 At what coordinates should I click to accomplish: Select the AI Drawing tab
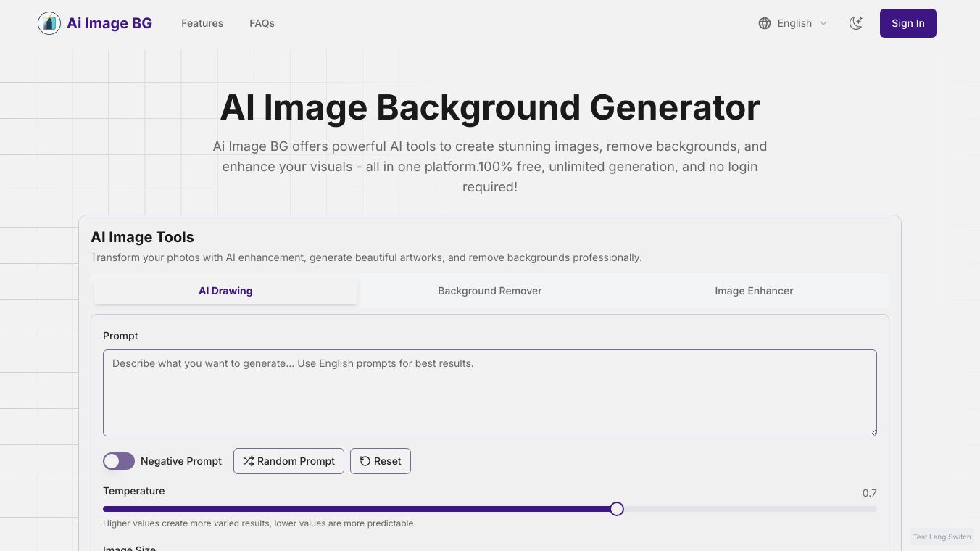pyautogui.click(x=225, y=291)
